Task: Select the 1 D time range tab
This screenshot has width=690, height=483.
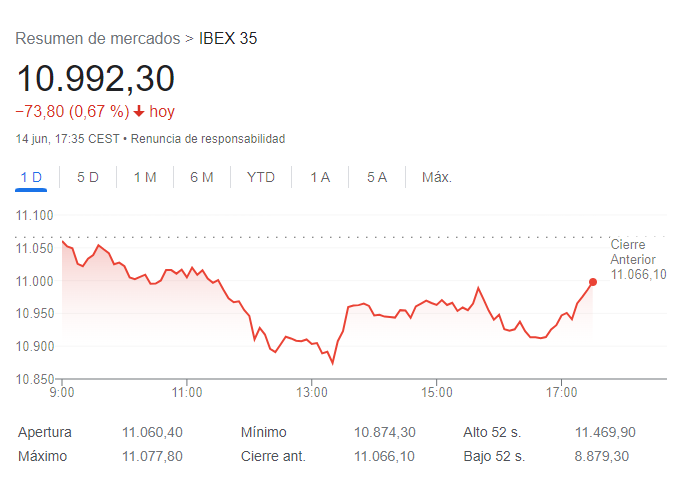Action: tap(31, 177)
